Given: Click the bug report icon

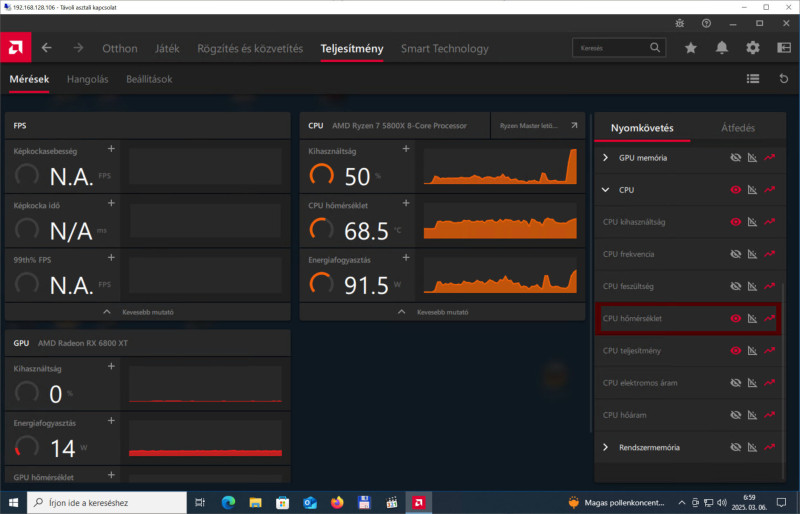Looking at the screenshot, I should tap(680, 23).
